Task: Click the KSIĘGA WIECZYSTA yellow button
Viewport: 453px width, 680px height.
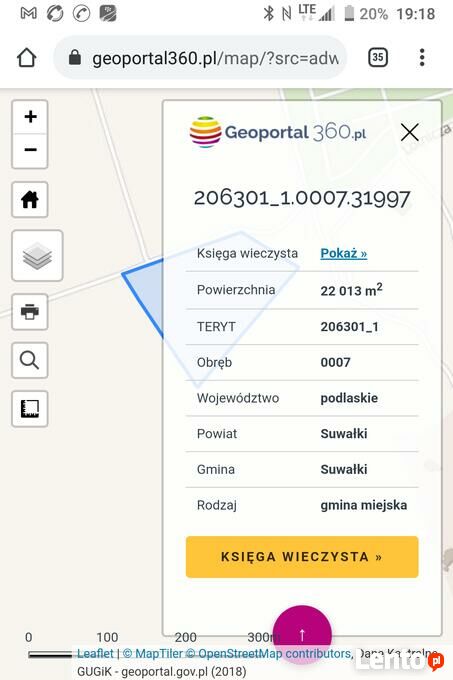Action: click(x=302, y=557)
